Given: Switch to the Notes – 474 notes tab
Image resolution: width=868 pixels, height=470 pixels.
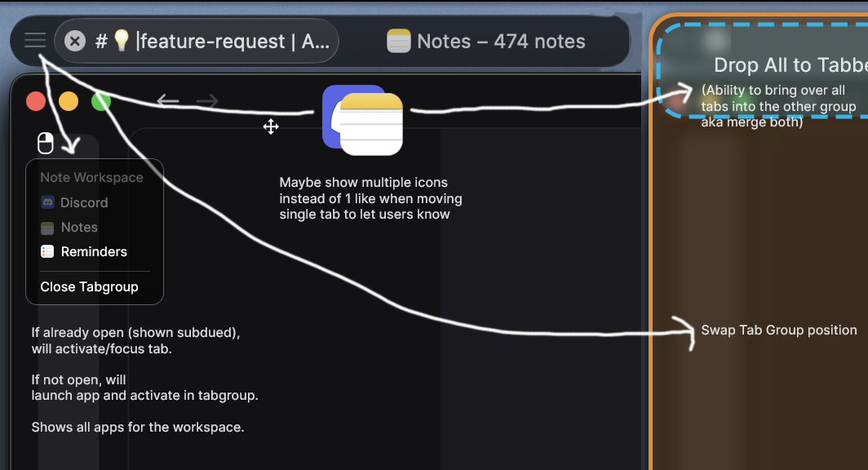Looking at the screenshot, I should (486, 42).
